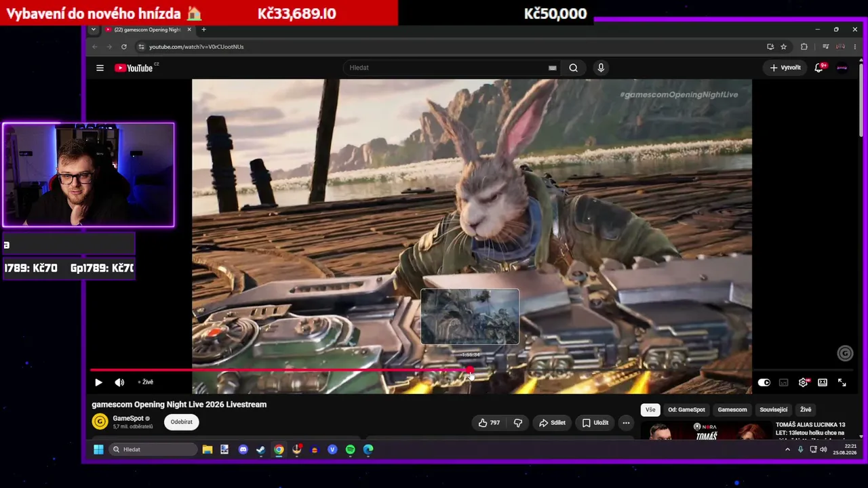
Task: Open the GameSpot channel avatar
Action: point(100,422)
